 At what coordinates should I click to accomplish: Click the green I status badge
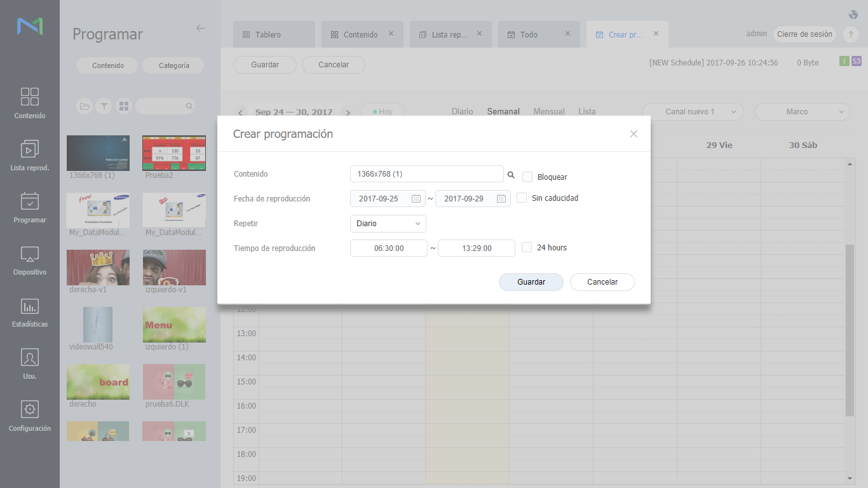point(844,61)
